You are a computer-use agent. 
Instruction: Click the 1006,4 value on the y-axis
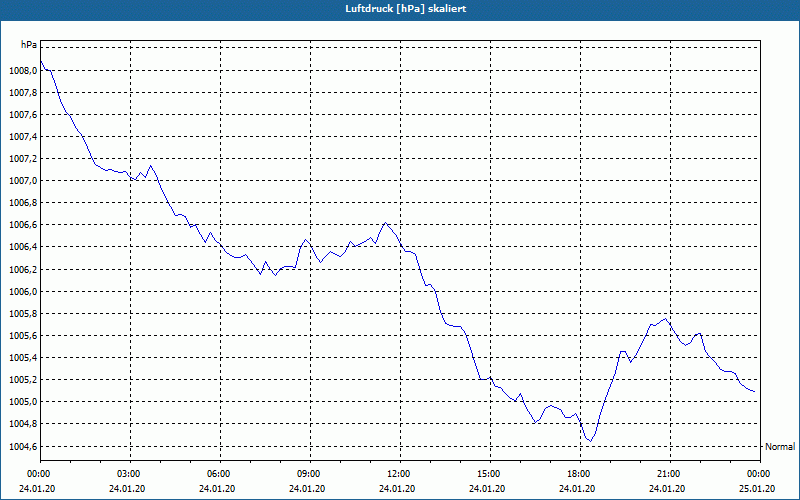click(x=23, y=247)
